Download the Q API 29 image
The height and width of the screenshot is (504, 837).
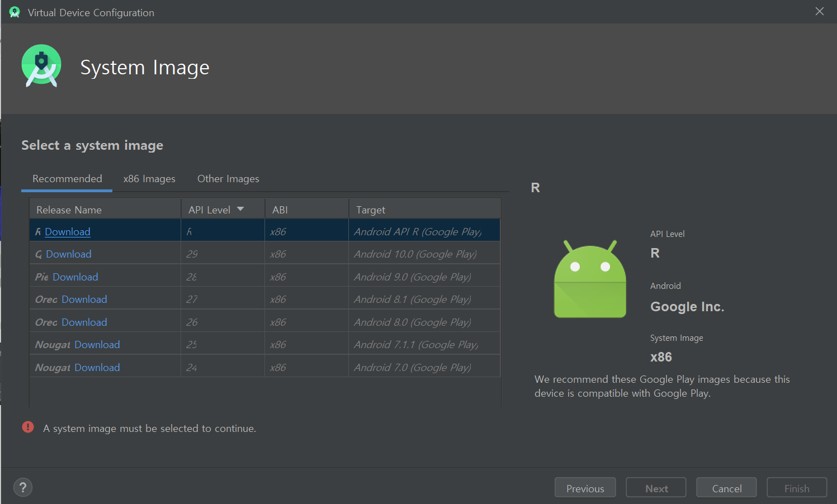click(69, 254)
